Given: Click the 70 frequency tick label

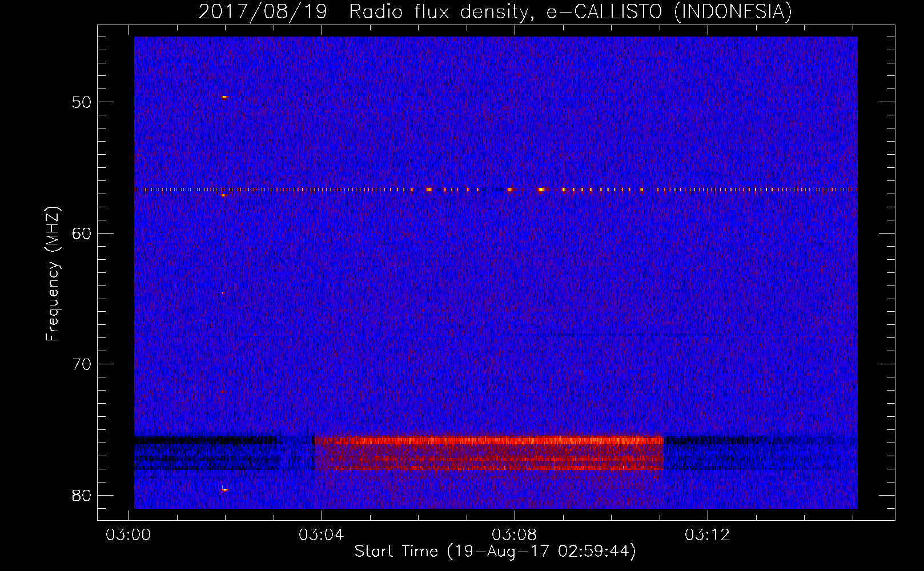Looking at the screenshot, I should click(82, 364).
